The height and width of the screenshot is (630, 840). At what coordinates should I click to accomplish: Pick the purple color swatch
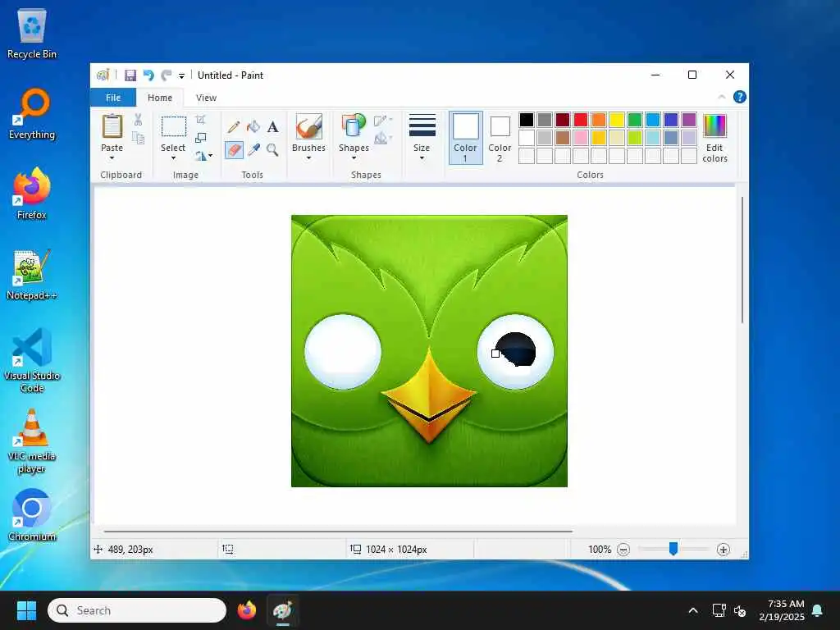[689, 120]
